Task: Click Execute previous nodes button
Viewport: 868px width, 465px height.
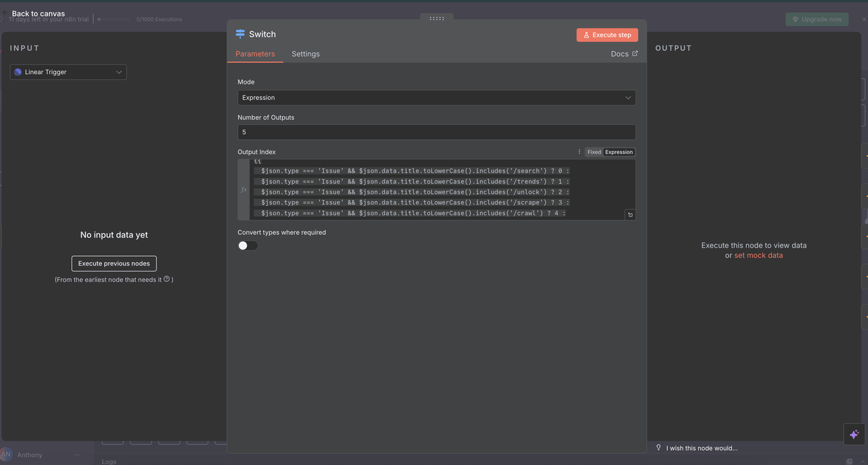Action: (114, 263)
